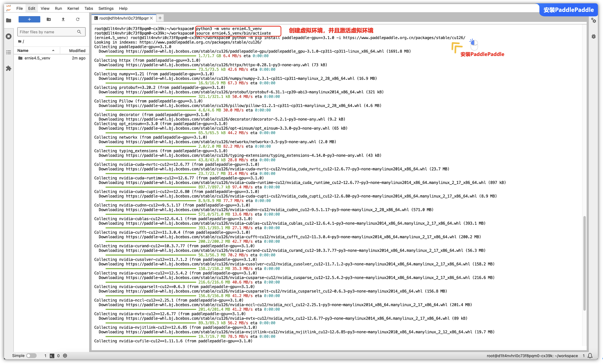The width and height of the screenshot is (603, 364).
Task: Open Running Terminals and Kernels sidebar icon
Action: tap(9, 37)
